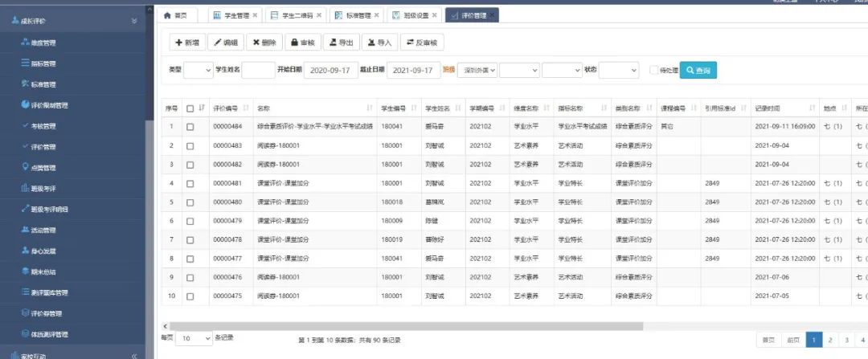Click the table's horizontal scrollbar

(402, 326)
